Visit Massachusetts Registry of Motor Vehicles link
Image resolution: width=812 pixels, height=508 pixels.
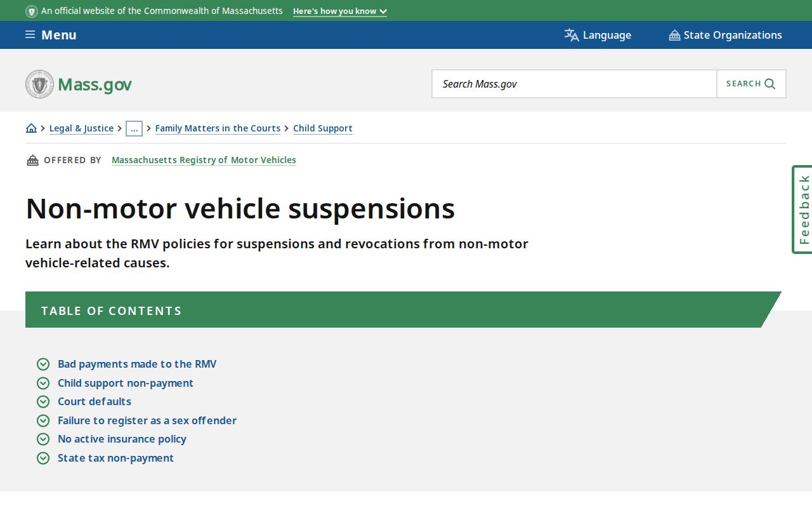[204, 160]
